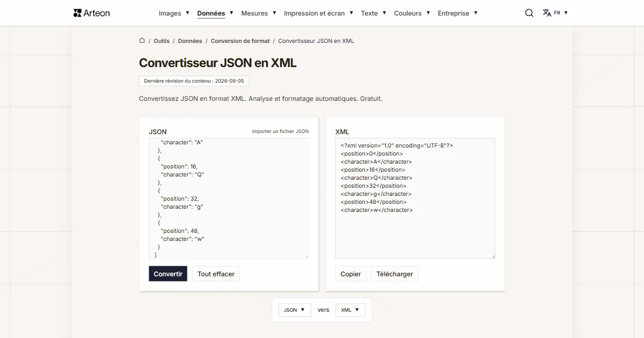Click the Convertisseur JSON en XML breadcrumb text

[x=316, y=41]
